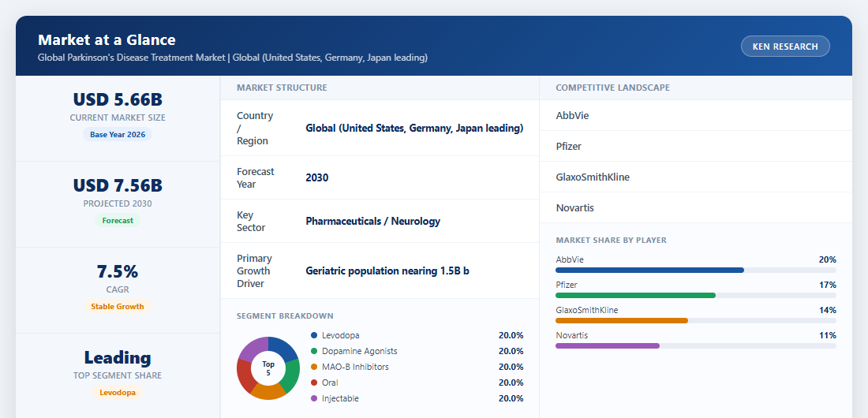Click the CURRENT MARKET SIZE label

[118, 118]
